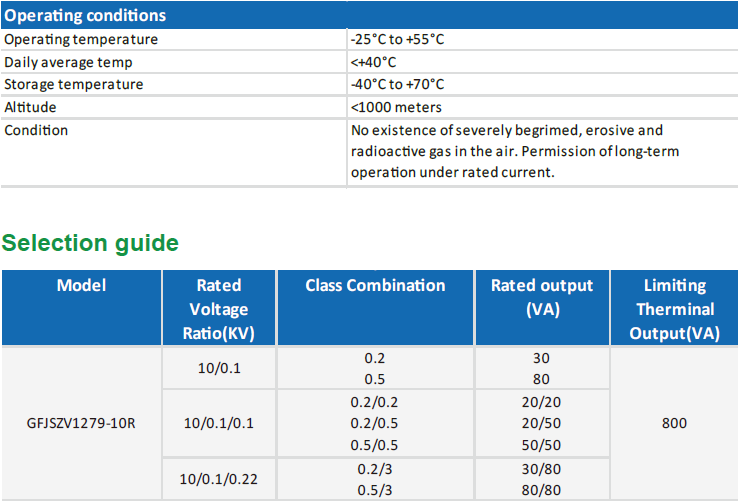This screenshot has height=502, width=742.
Task: Click the GFJSZV1279-10R model cell
Action: 81,423
